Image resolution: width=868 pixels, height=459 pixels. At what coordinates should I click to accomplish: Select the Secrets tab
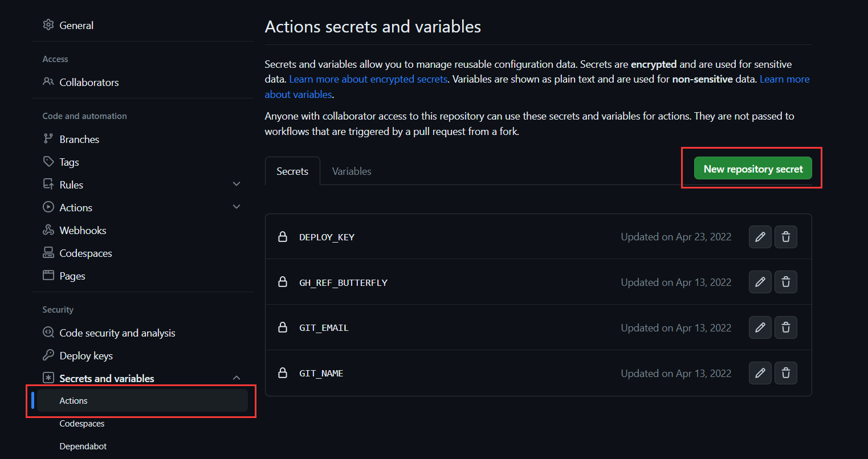292,171
